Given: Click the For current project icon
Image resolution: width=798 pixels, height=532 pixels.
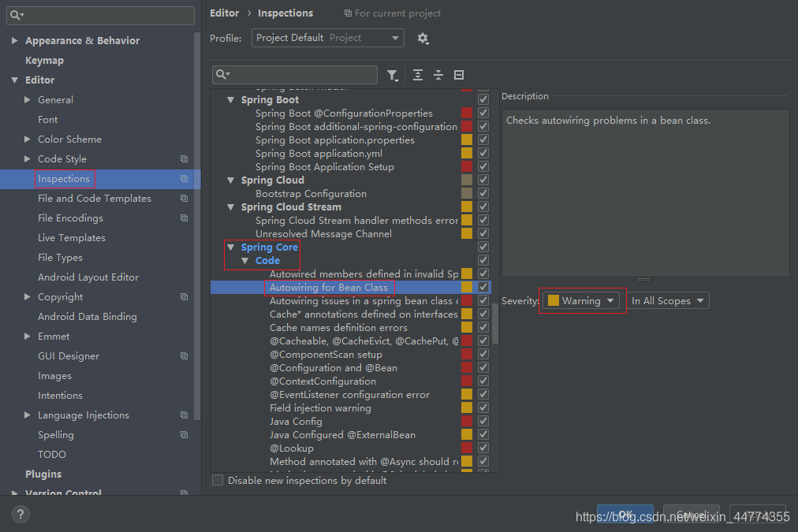Looking at the screenshot, I should (348, 13).
